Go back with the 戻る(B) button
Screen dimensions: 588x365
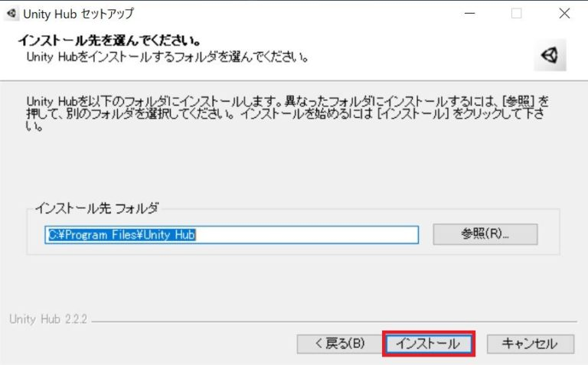pos(339,344)
